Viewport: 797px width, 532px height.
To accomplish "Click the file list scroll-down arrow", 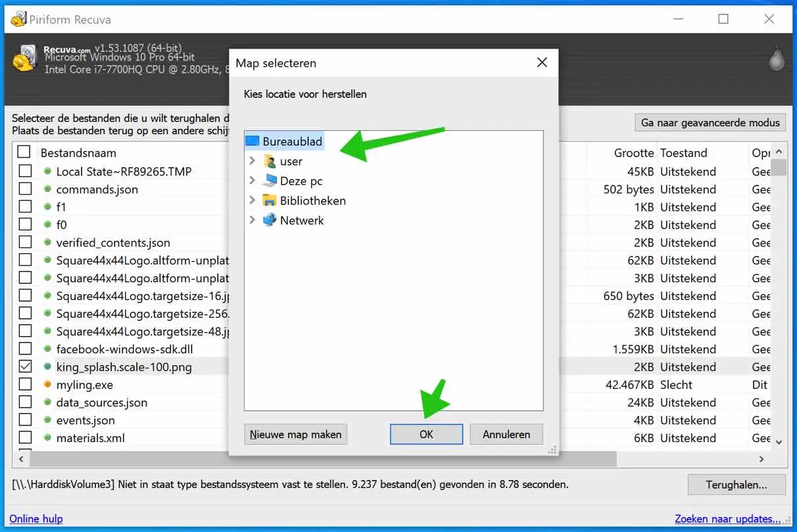I will click(x=779, y=443).
